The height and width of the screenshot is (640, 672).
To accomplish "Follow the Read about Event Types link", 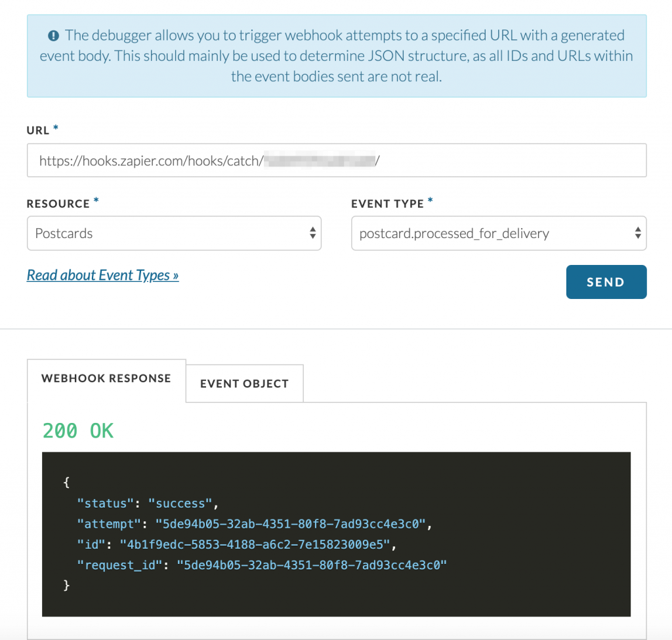I will pyautogui.click(x=102, y=275).
